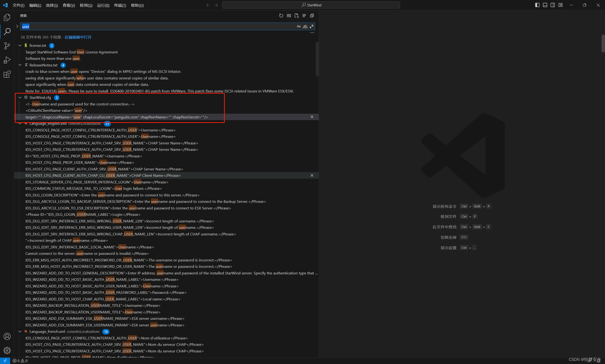
Task: Collapse the license.txt results group
Action: pyautogui.click(x=20, y=46)
